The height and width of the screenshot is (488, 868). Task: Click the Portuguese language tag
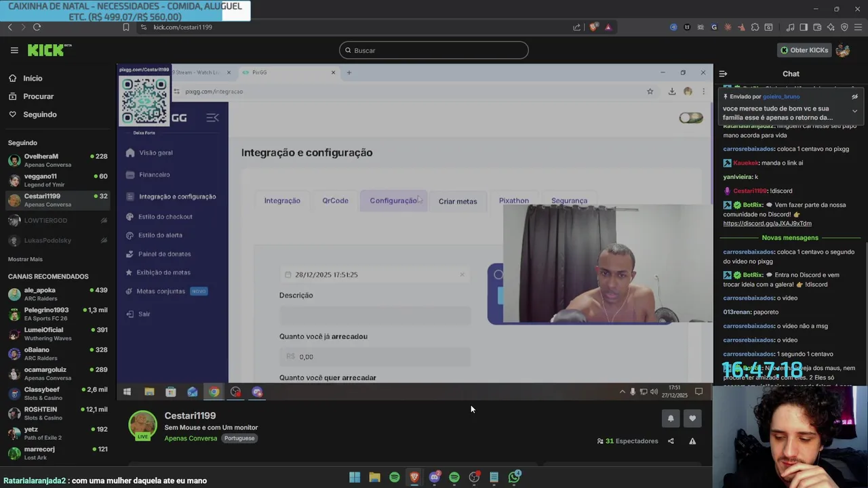tap(239, 439)
